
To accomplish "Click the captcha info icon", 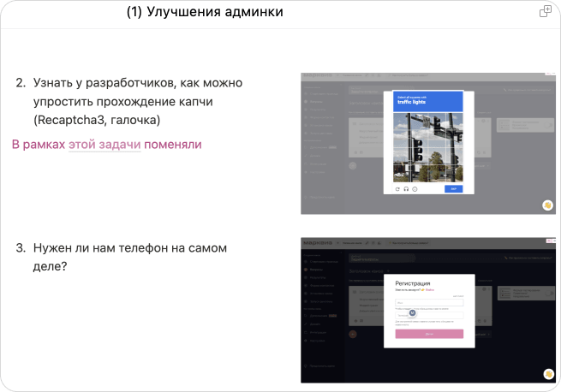I will pos(415,189).
